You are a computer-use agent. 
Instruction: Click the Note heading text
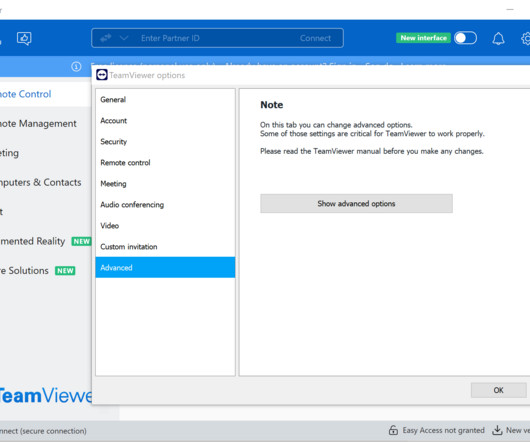point(271,105)
